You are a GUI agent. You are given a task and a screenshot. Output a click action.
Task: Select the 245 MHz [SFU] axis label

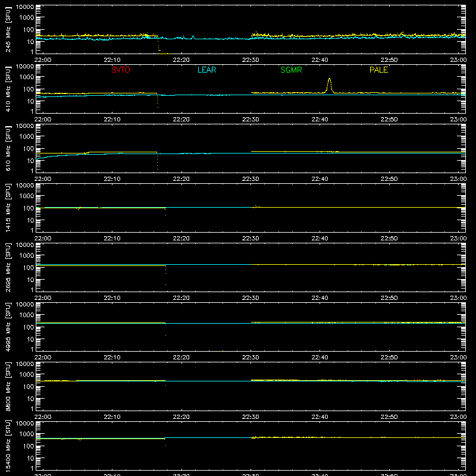(8, 30)
